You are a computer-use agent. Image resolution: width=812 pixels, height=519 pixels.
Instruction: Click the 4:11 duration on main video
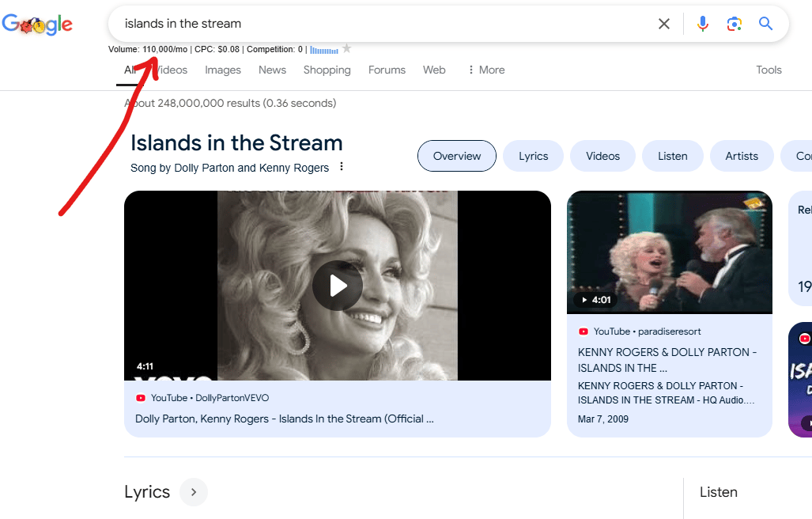click(x=145, y=366)
